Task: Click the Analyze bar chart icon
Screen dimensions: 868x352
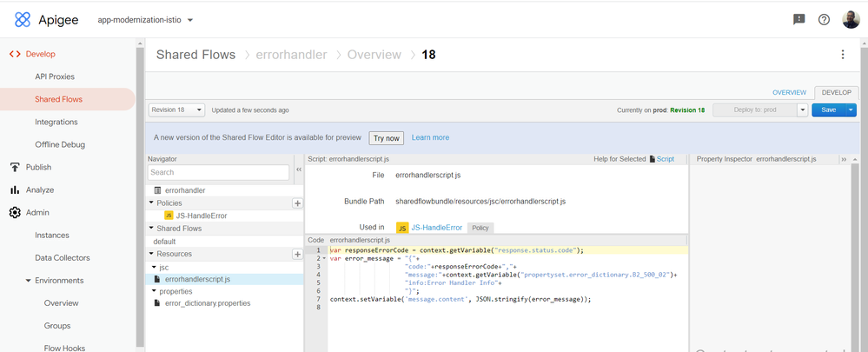Action: (15, 189)
